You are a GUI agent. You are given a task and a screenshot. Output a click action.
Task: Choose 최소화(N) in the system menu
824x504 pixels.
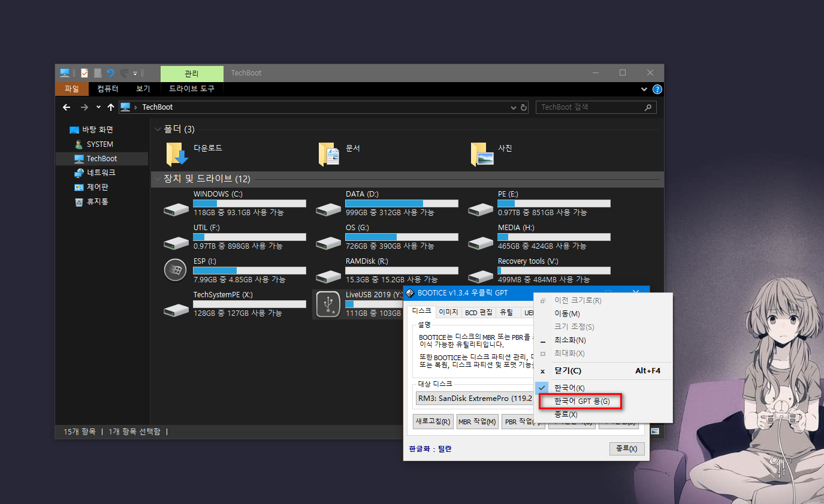click(603, 340)
